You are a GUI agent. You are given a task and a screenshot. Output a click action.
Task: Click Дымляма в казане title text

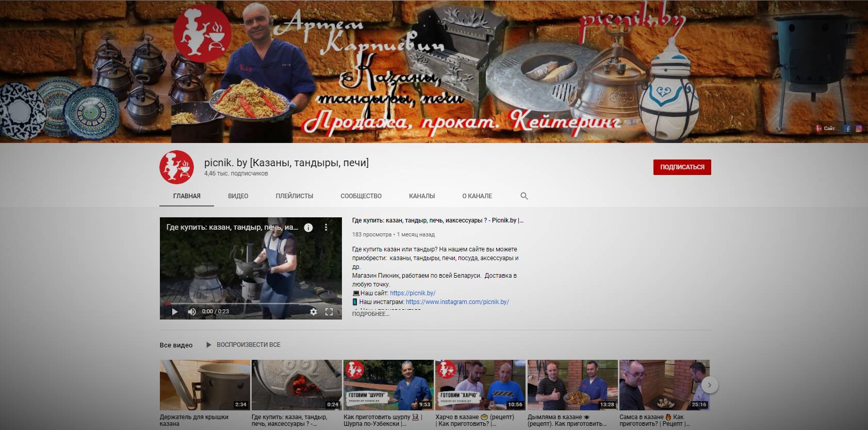coord(567,420)
